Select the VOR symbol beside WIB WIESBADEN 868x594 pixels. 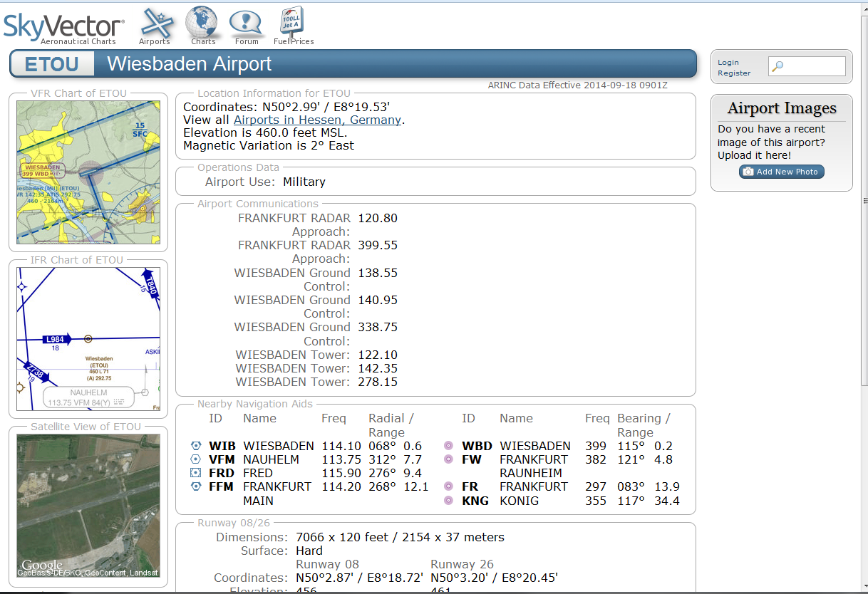[x=195, y=445]
